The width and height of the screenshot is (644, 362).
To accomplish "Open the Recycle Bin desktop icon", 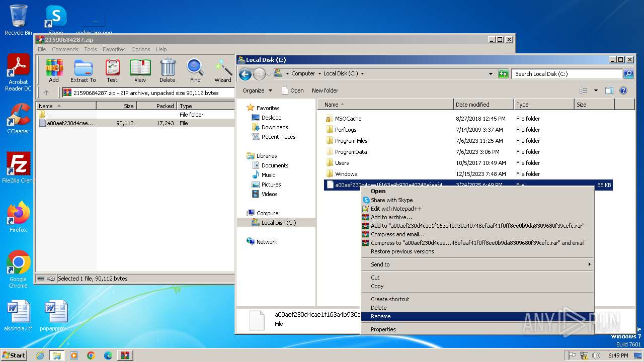I will [x=18, y=20].
